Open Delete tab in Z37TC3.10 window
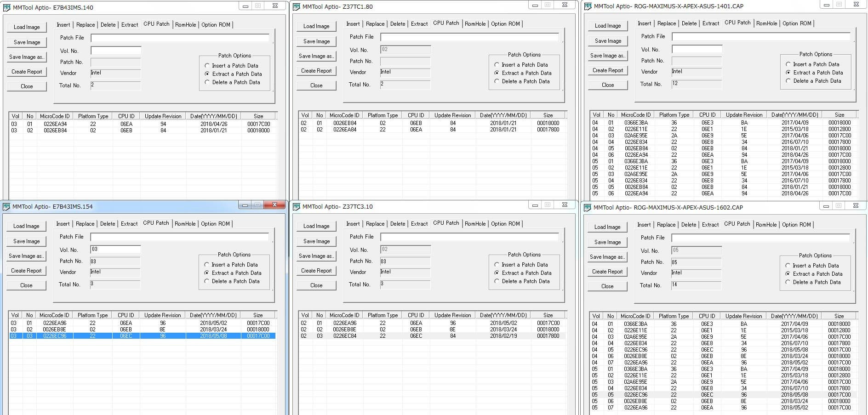Viewport: 868px width, 415px height. pos(398,224)
